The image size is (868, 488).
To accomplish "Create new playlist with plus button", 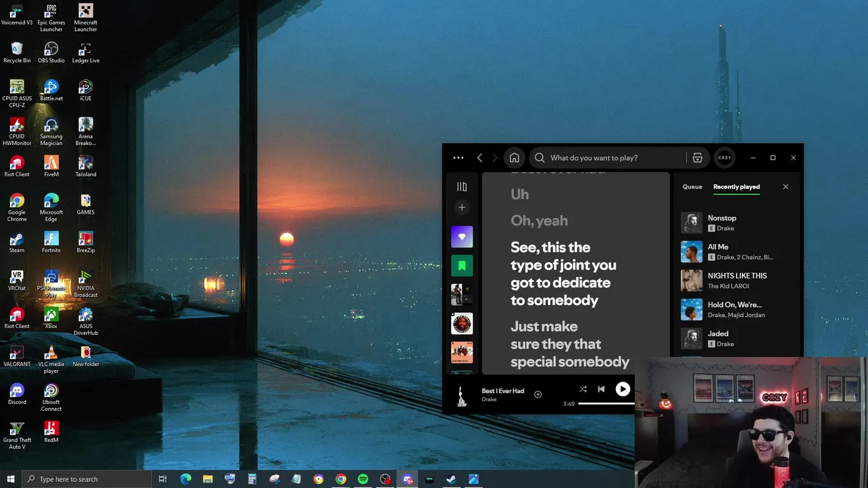I will tap(462, 207).
